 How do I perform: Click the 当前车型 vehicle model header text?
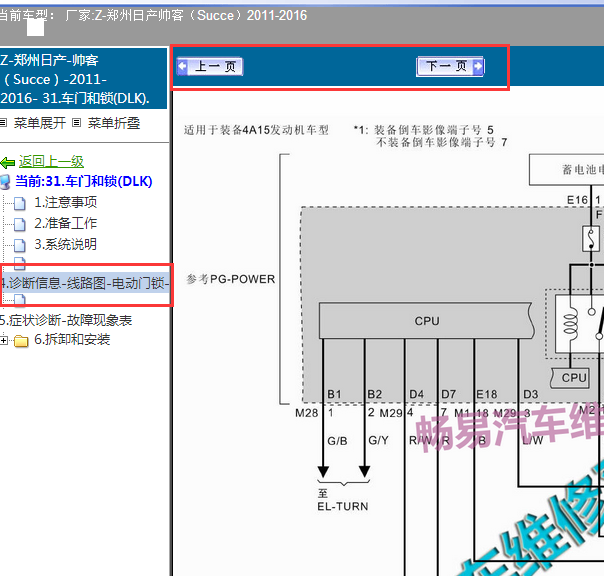tap(153, 15)
